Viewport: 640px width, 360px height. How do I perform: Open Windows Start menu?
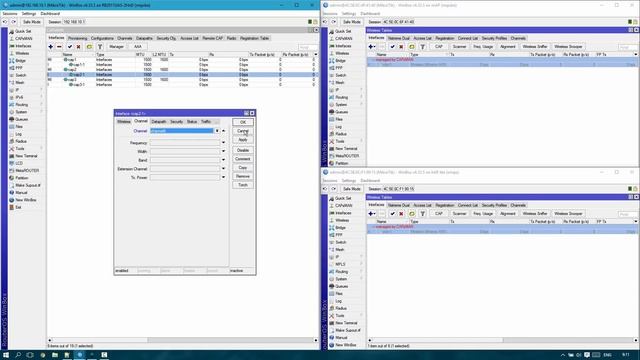(6, 355)
